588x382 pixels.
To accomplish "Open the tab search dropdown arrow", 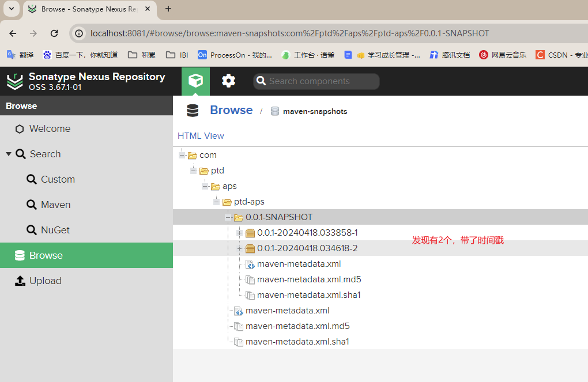I will pyautogui.click(x=12, y=8).
